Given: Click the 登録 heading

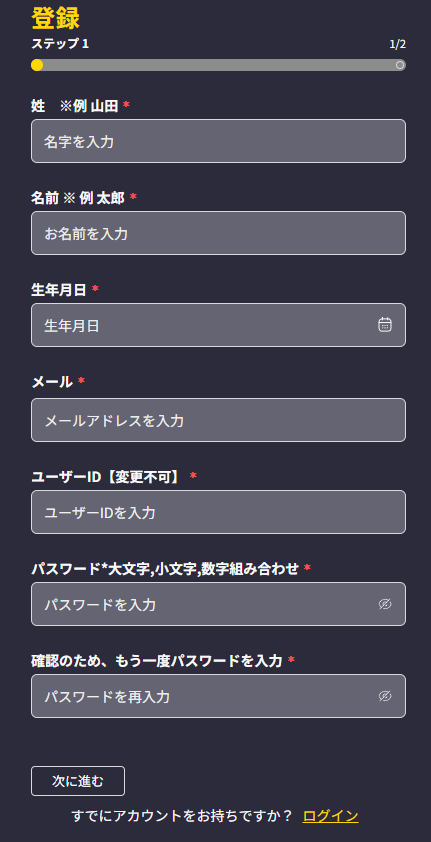Looking at the screenshot, I should point(55,18).
